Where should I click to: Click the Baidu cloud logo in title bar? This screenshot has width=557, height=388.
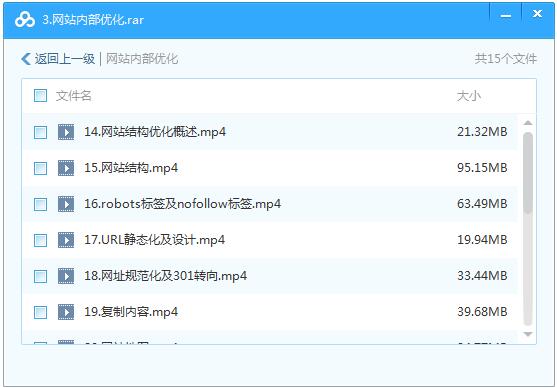pyautogui.click(x=25, y=20)
